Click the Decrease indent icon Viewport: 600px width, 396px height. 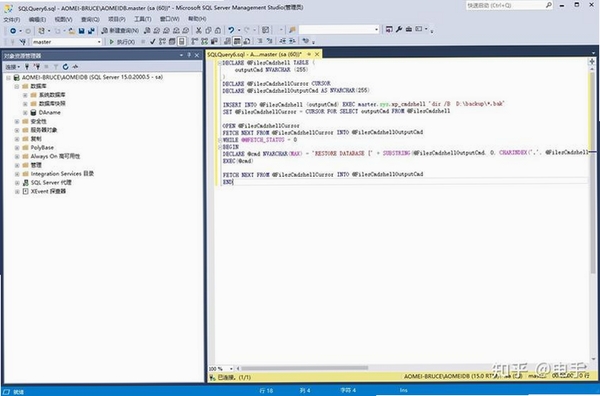click(x=282, y=42)
